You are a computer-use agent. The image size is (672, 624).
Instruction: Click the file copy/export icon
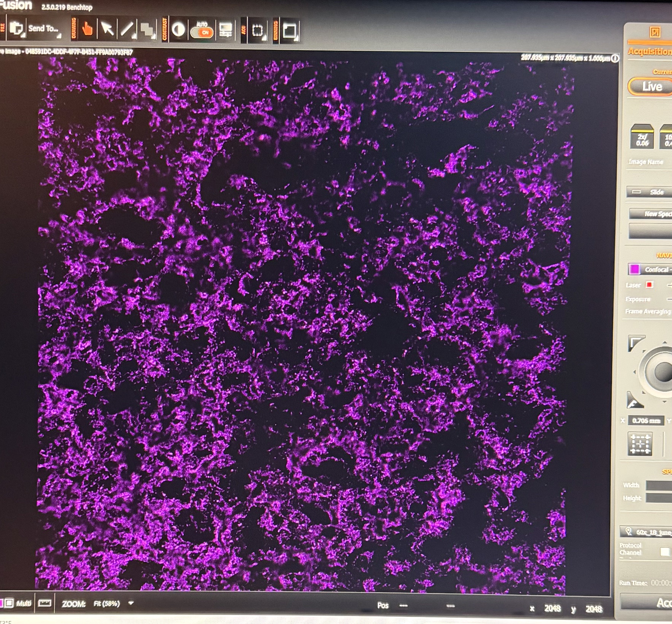[16, 29]
